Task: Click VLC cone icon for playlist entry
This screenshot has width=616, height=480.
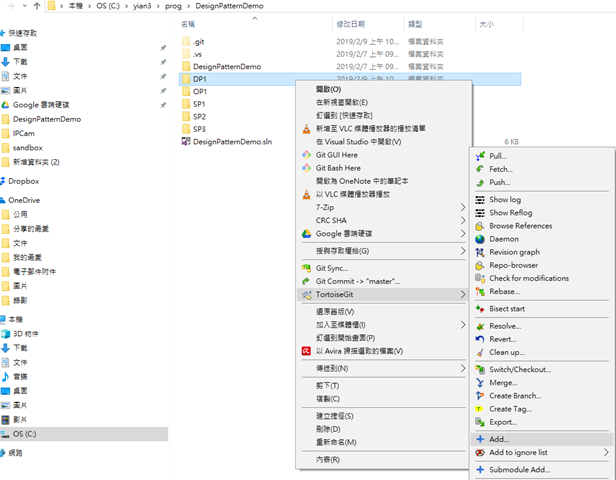Action: pyautogui.click(x=306, y=128)
